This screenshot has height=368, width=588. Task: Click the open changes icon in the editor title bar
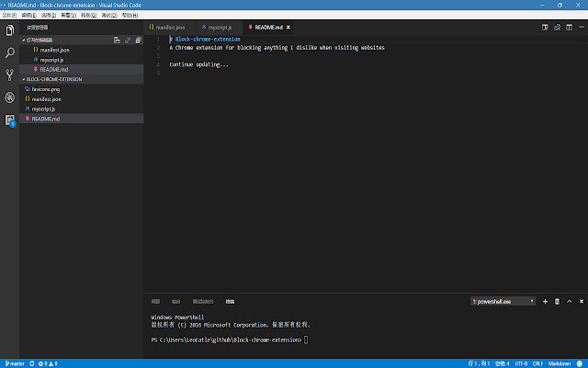click(x=545, y=28)
